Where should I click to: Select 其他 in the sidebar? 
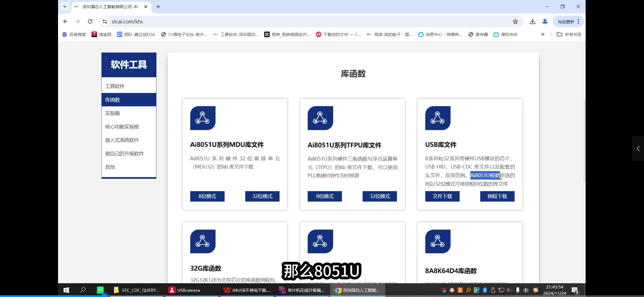(129, 167)
